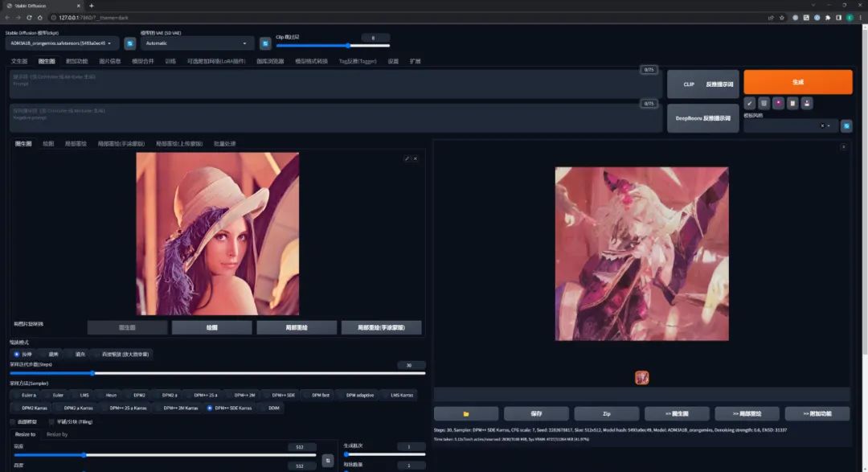Click the DeepBooru interrogate button
Image resolution: width=868 pixels, height=472 pixels.
click(703, 118)
